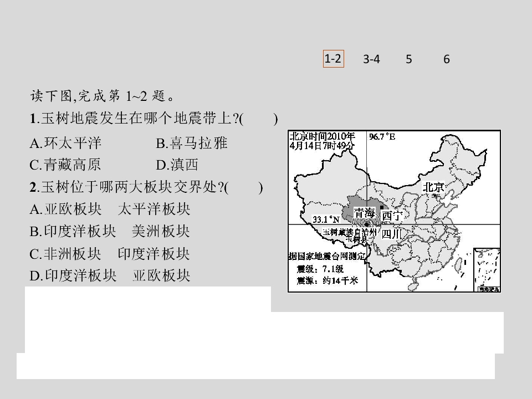The height and width of the screenshot is (399, 532).
Task: Click the instruction text 读下图,完成第1~2题
Action: (x=102, y=96)
